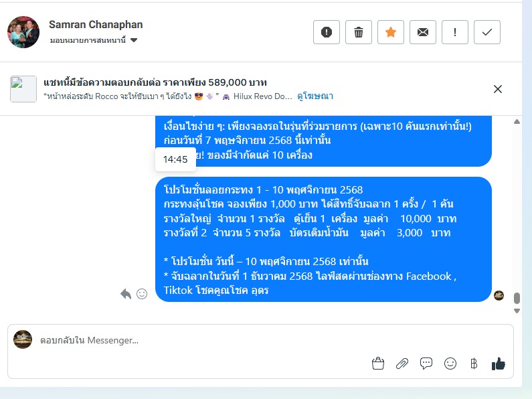Mark conversation as unread with envelope icon
532x399 pixels.
coord(423,32)
